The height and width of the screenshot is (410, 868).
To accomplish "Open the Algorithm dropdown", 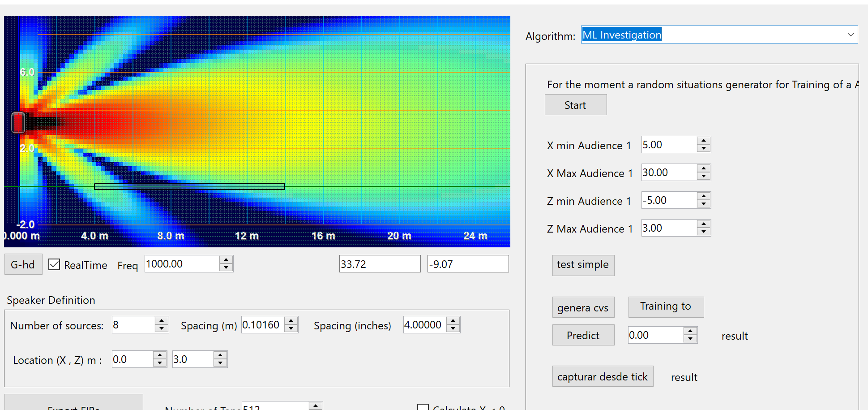I will 850,35.
